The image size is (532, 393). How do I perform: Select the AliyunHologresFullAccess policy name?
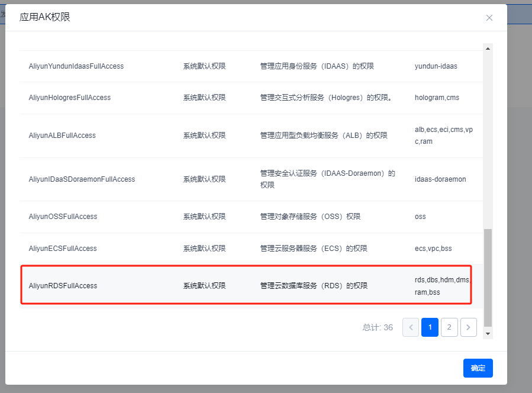70,98
